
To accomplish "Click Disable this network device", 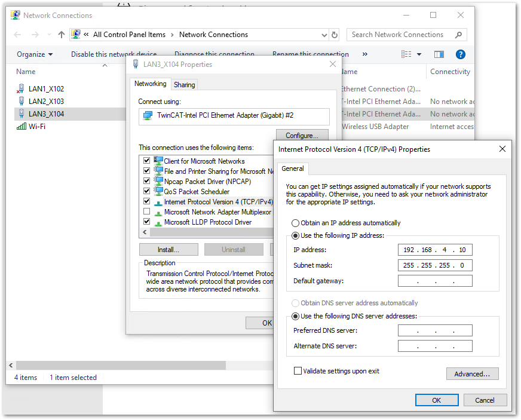I will [x=114, y=54].
